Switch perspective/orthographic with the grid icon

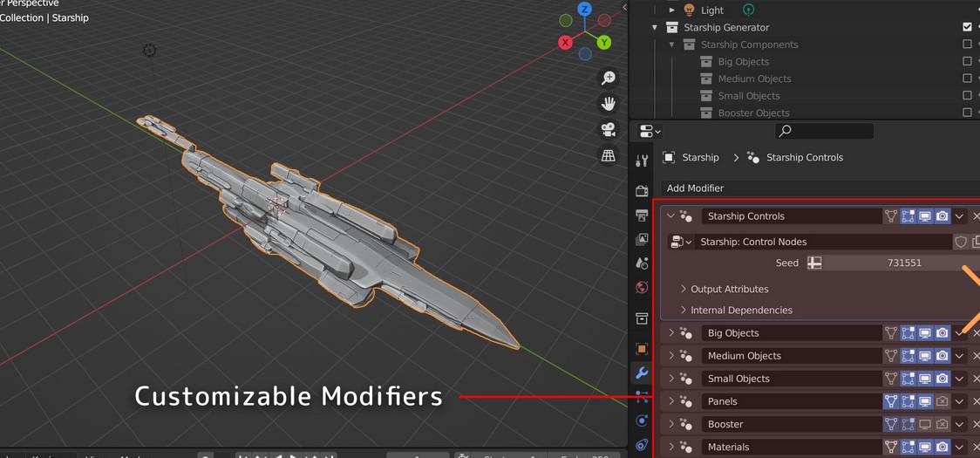[x=609, y=156]
